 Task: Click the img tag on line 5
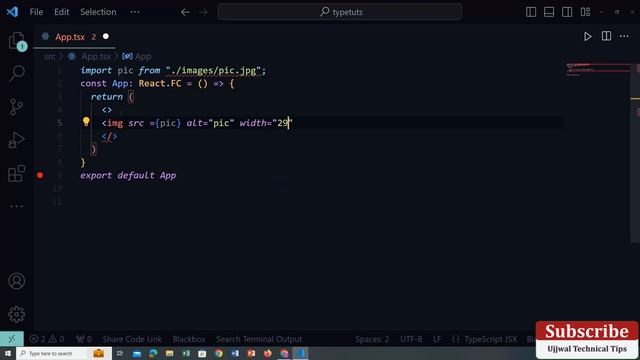click(x=115, y=123)
